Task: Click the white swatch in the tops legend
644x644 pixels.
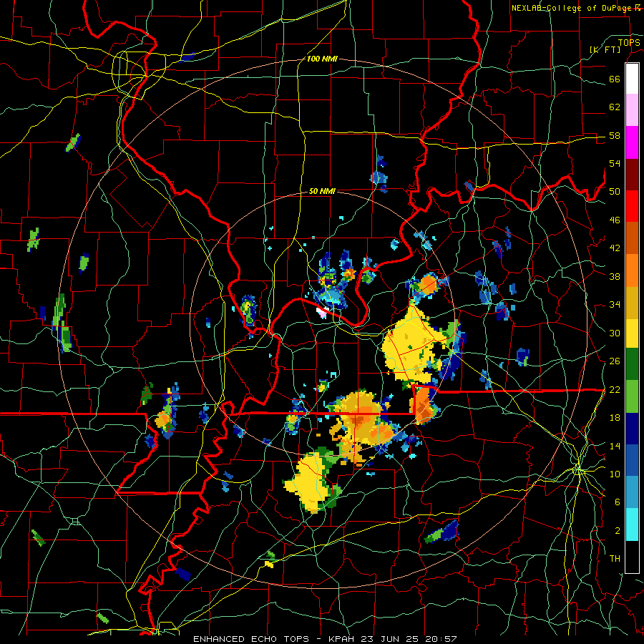Action: tap(632, 79)
